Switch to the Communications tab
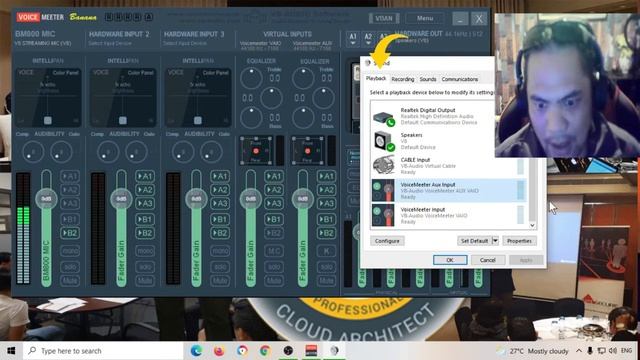The image size is (640, 360). [x=460, y=79]
